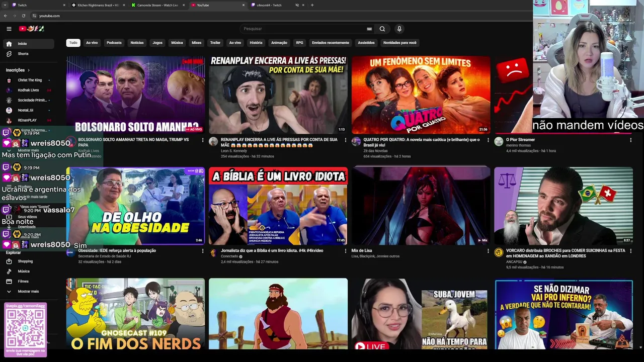
Task: Open title link O Pior Streamer
Action: [x=520, y=140]
